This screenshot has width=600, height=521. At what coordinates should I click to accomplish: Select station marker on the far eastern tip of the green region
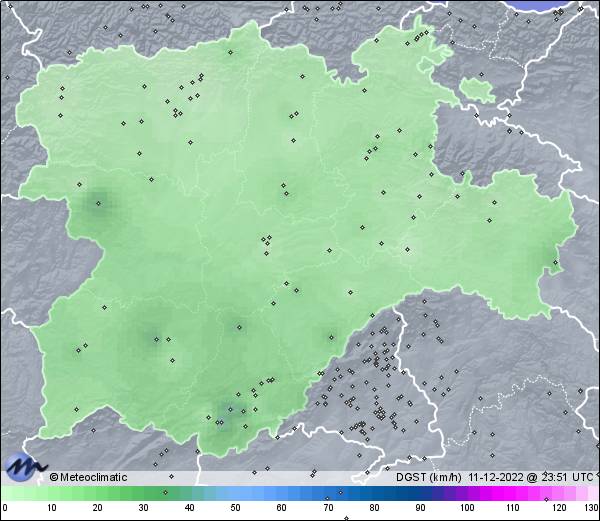556,262
